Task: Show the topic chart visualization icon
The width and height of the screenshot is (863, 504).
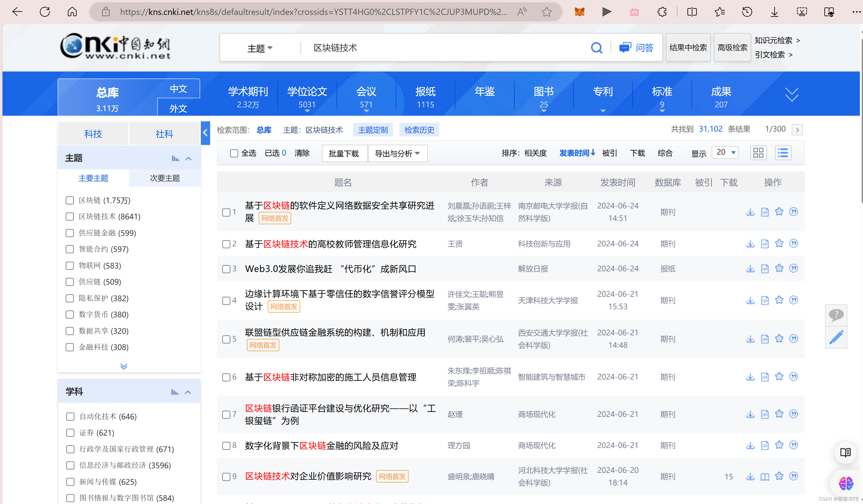Action: pyautogui.click(x=175, y=158)
